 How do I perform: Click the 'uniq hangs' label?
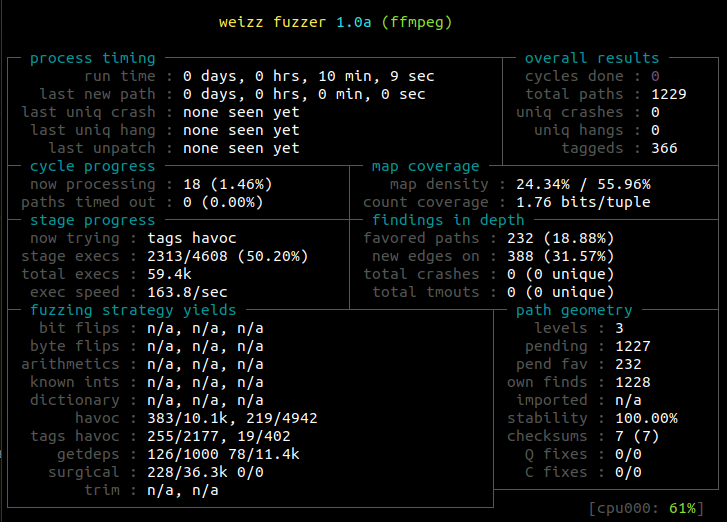(x=579, y=130)
